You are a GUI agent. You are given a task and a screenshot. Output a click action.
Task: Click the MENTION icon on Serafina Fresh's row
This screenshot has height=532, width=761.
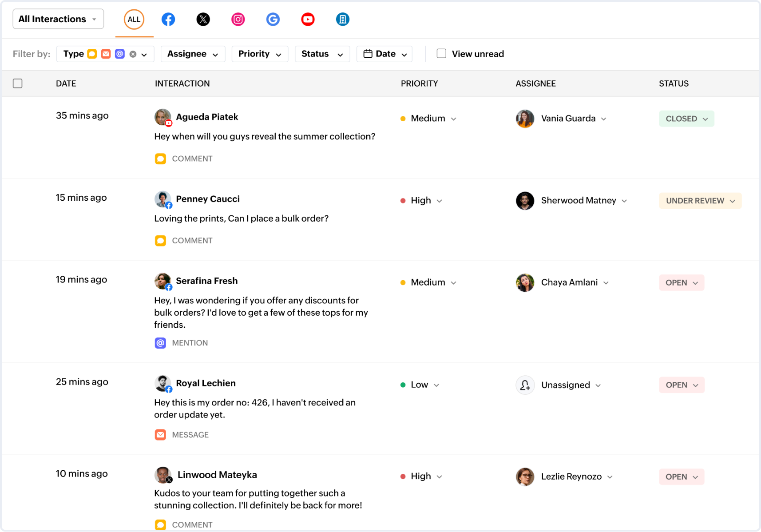coord(160,343)
